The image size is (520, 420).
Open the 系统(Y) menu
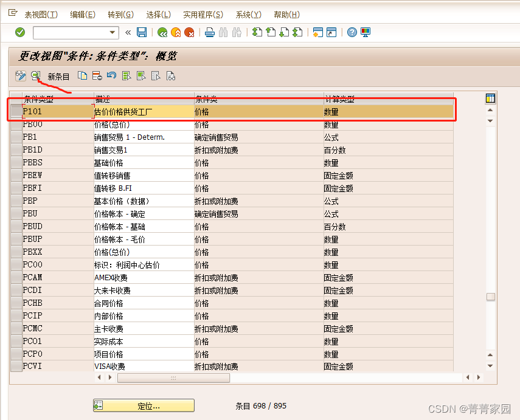248,15
